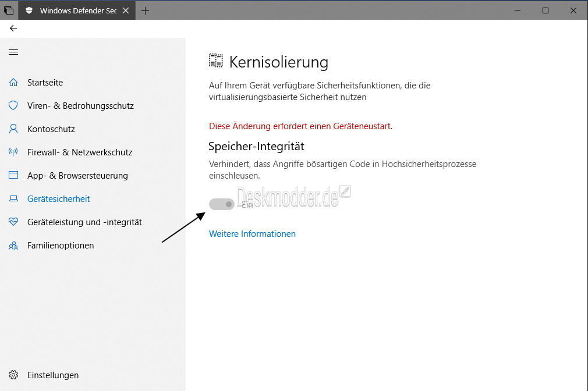Open Viren- & Bedrohungsschutz section
The image size is (588, 391).
pyautogui.click(x=80, y=106)
